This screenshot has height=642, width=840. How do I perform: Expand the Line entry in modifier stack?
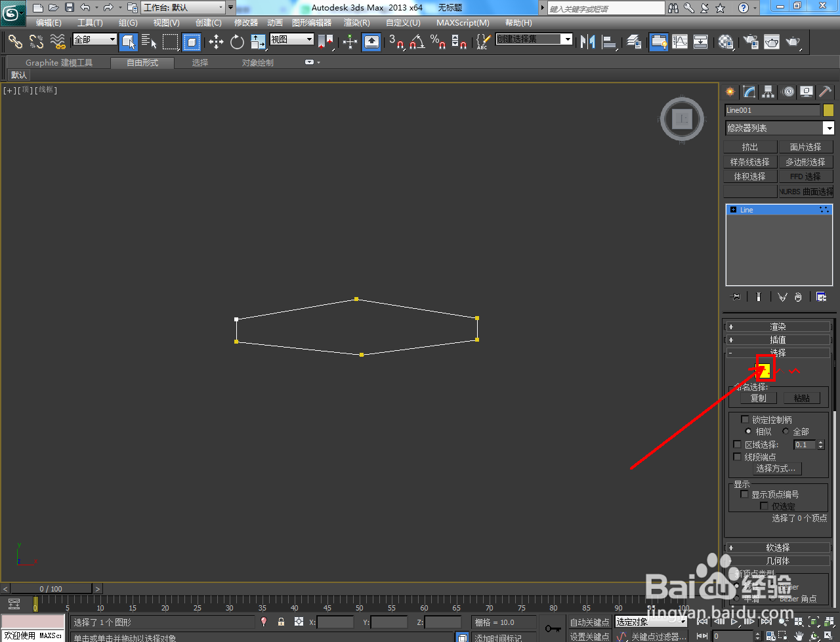tap(733, 210)
